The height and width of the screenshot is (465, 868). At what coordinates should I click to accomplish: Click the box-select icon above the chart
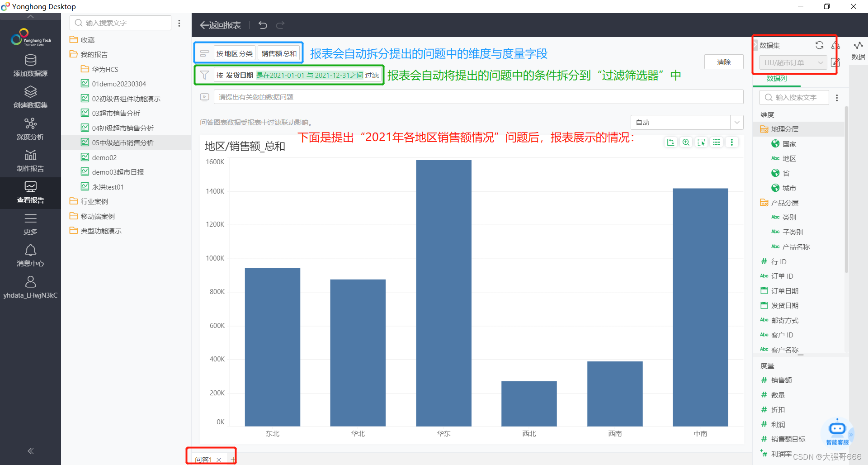click(x=701, y=142)
